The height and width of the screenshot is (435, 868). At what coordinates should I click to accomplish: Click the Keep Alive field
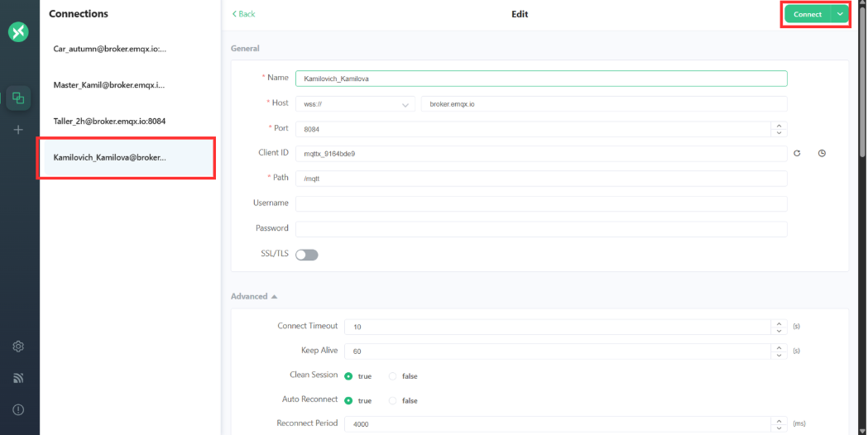tap(558, 351)
